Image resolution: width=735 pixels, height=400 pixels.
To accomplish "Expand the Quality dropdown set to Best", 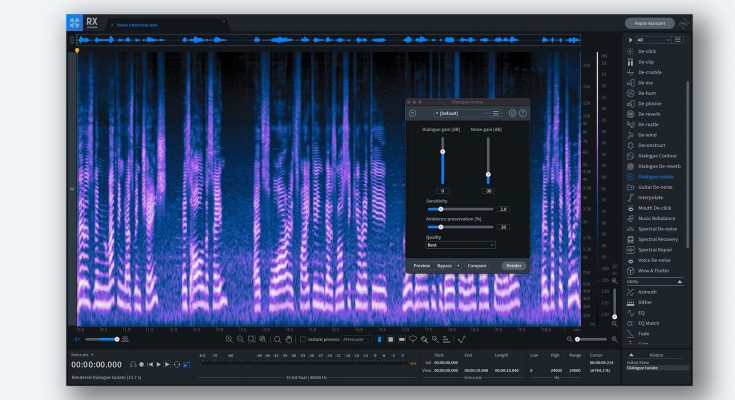I will coord(461,245).
